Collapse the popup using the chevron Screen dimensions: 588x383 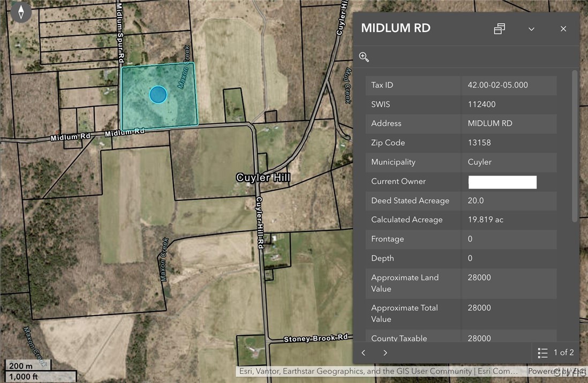pyautogui.click(x=531, y=29)
